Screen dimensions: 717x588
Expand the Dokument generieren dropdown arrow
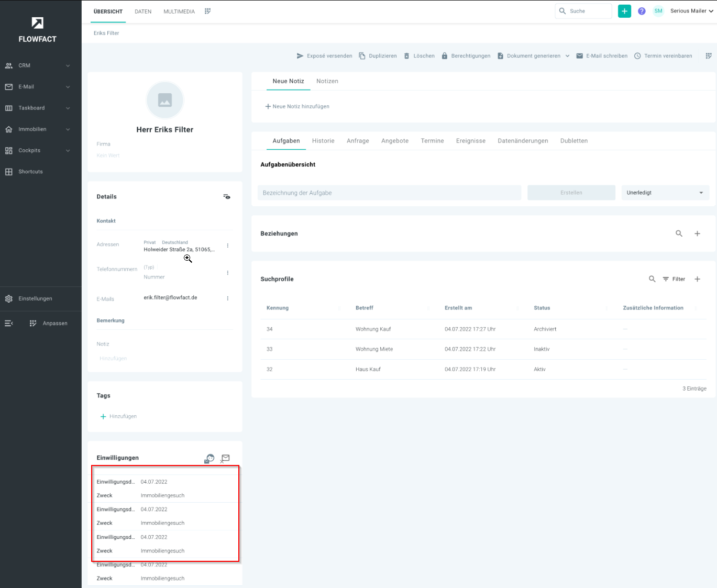567,56
